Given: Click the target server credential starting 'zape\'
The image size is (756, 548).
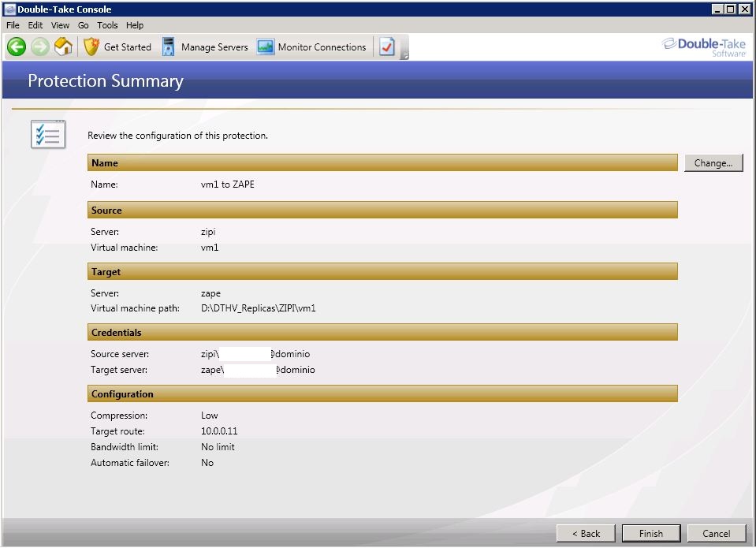Looking at the screenshot, I should click(258, 370).
